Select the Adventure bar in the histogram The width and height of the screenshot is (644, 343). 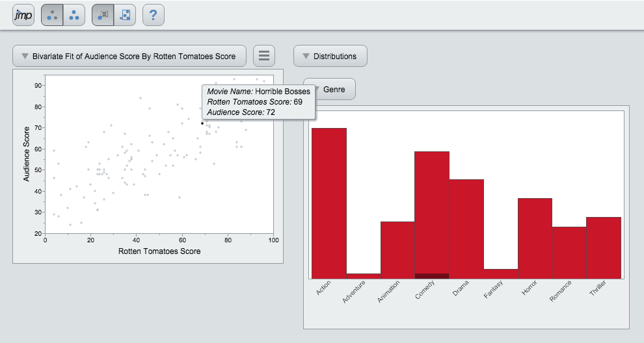[364, 276]
